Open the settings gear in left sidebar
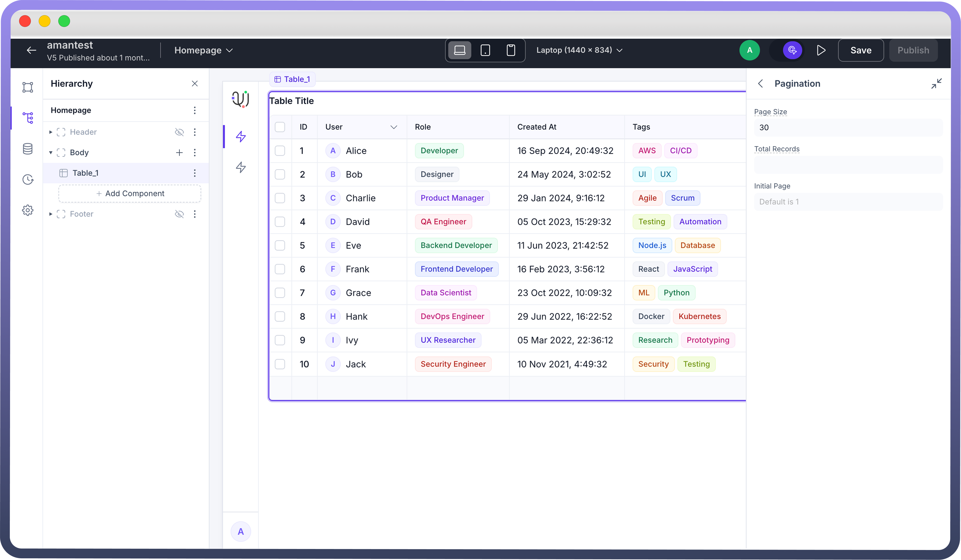961x560 pixels. click(27, 210)
